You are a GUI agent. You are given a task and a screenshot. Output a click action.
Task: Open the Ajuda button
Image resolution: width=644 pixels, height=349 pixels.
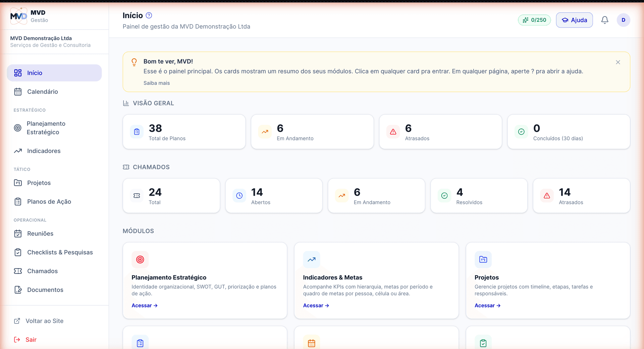tap(574, 20)
